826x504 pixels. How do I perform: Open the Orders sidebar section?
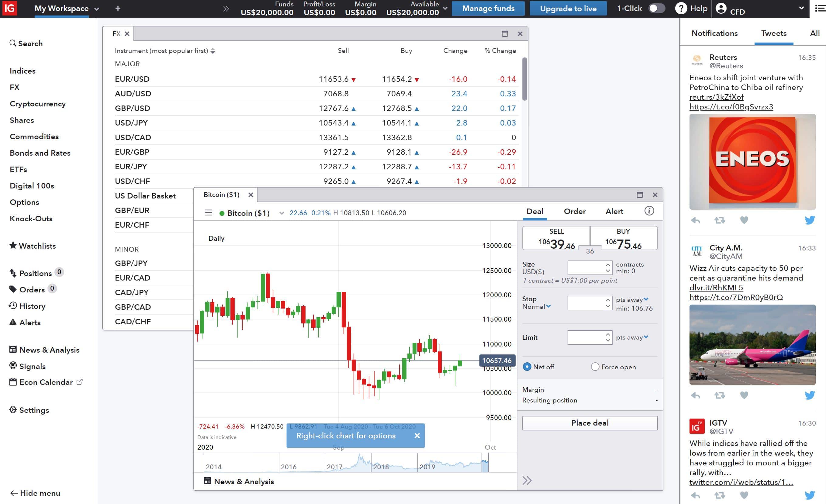32,289
